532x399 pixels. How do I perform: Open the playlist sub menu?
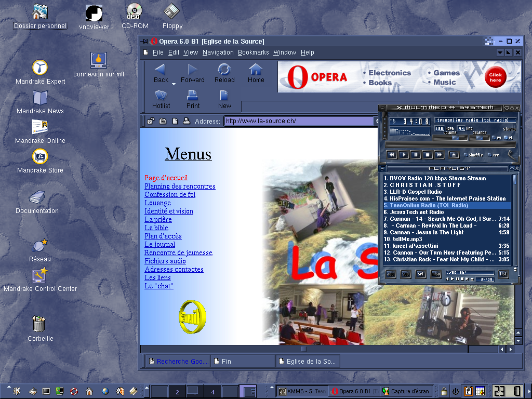pos(405,274)
